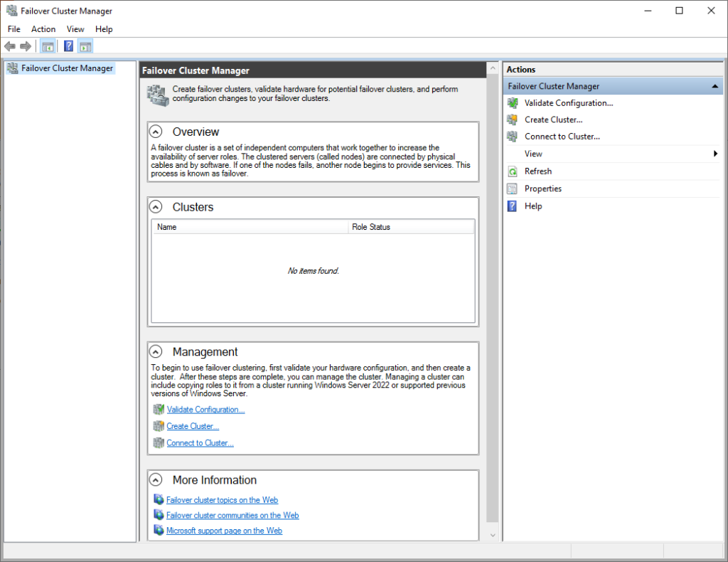
Task: Open the File menu
Action: (14, 29)
